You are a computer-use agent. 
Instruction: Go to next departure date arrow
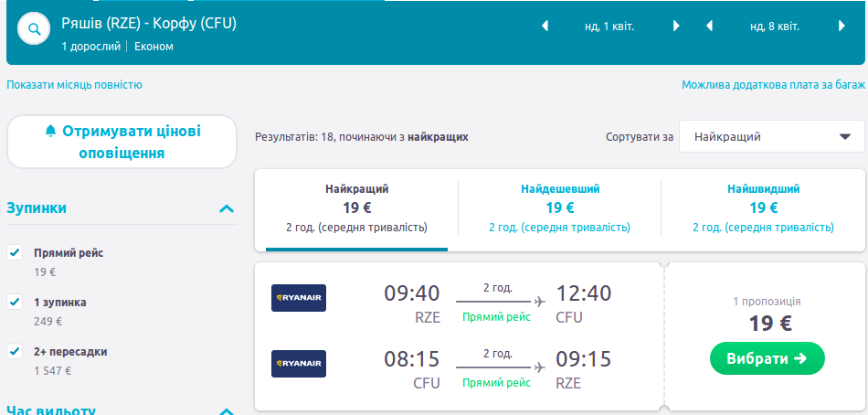click(677, 27)
